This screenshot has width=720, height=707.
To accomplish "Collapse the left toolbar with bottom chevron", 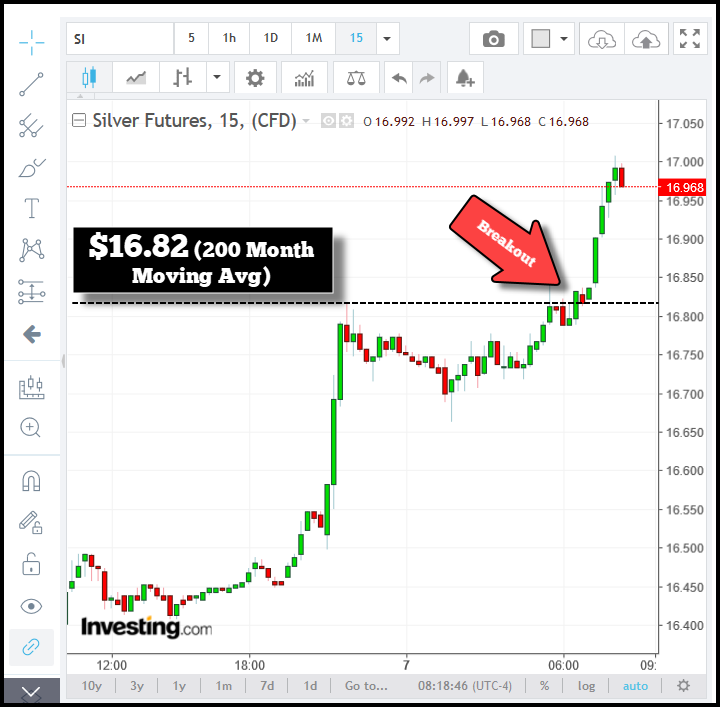I will 31,692.
